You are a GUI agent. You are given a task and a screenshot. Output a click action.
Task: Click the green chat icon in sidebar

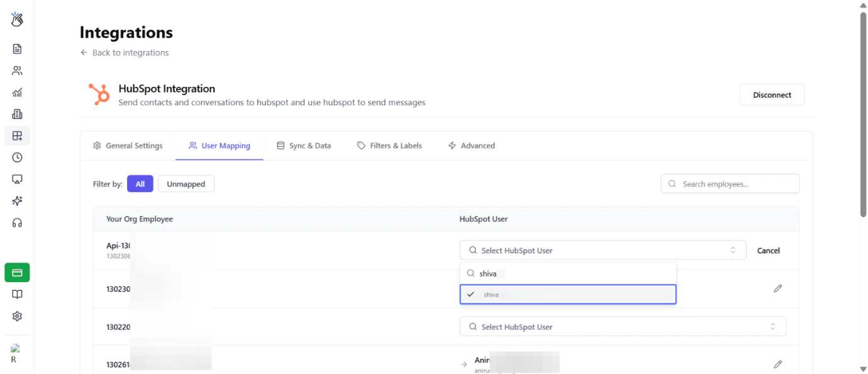(x=16, y=272)
